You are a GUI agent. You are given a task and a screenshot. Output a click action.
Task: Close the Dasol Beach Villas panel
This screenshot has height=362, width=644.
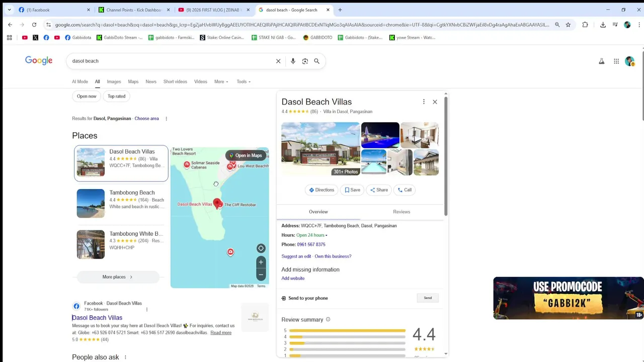point(435,102)
